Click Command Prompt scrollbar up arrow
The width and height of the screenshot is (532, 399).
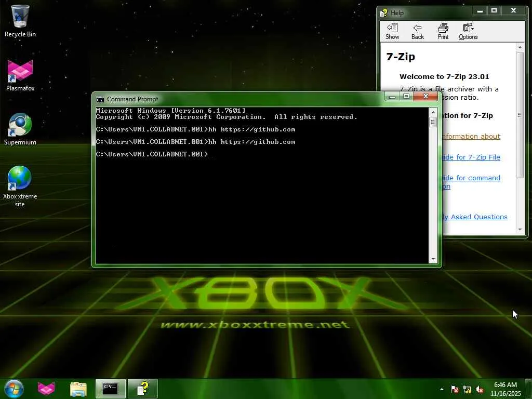coord(433,112)
